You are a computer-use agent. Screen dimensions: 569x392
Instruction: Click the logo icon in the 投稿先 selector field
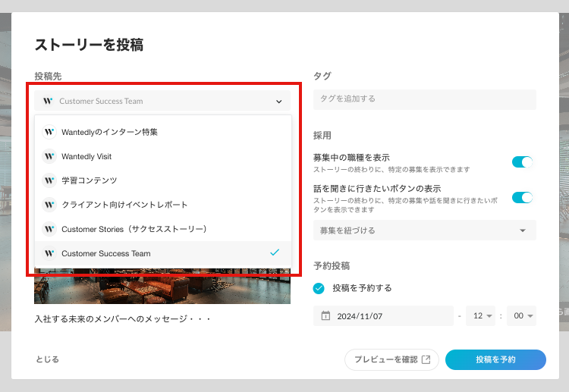pos(48,101)
